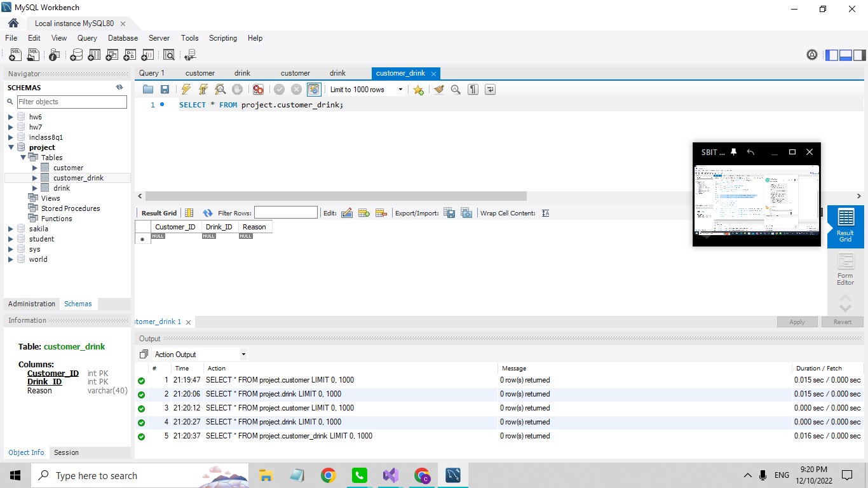Expand the inclass8q1 schema
This screenshot has height=488, width=868.
pyautogui.click(x=11, y=137)
